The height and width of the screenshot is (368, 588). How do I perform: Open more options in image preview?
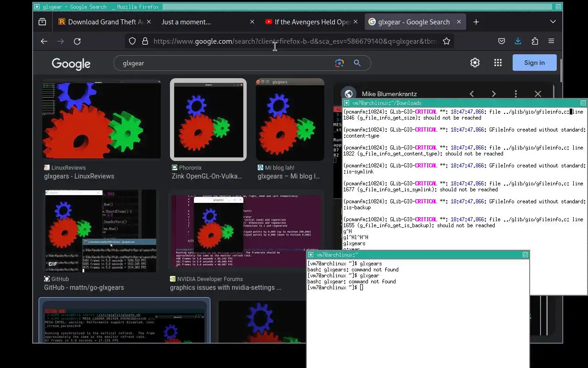click(516, 94)
